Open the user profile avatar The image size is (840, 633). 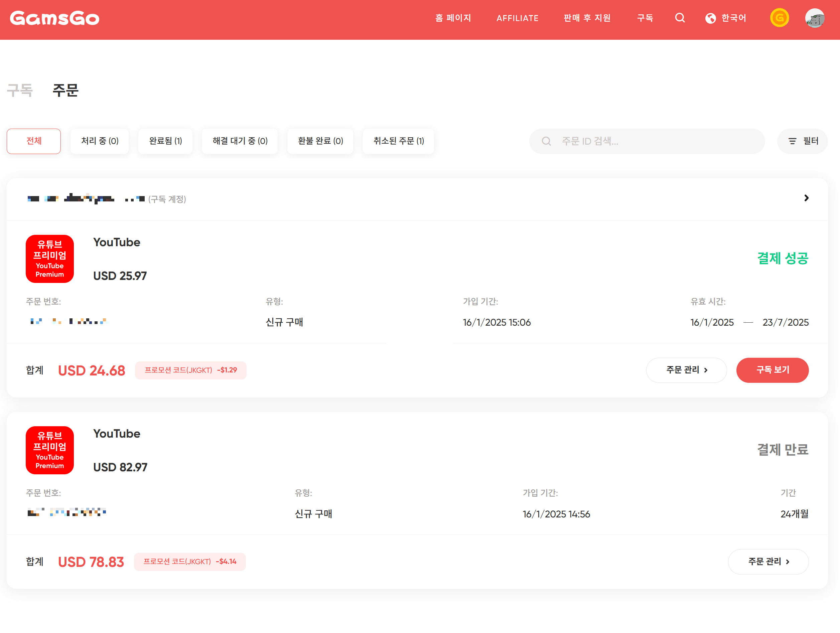[815, 18]
